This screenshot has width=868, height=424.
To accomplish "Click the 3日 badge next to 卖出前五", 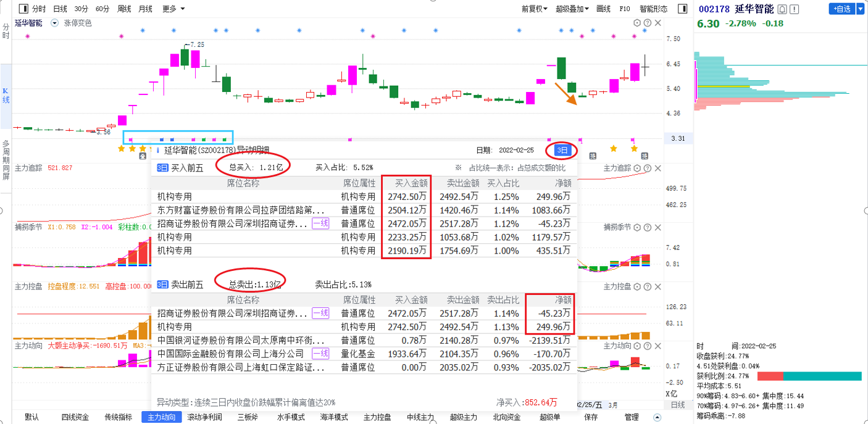I will (162, 285).
